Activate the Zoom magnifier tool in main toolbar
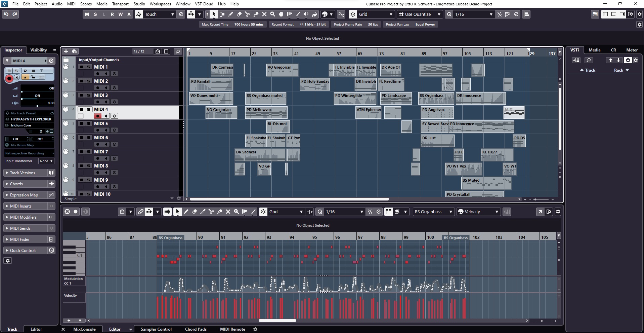This screenshot has height=333, width=644. click(x=273, y=14)
